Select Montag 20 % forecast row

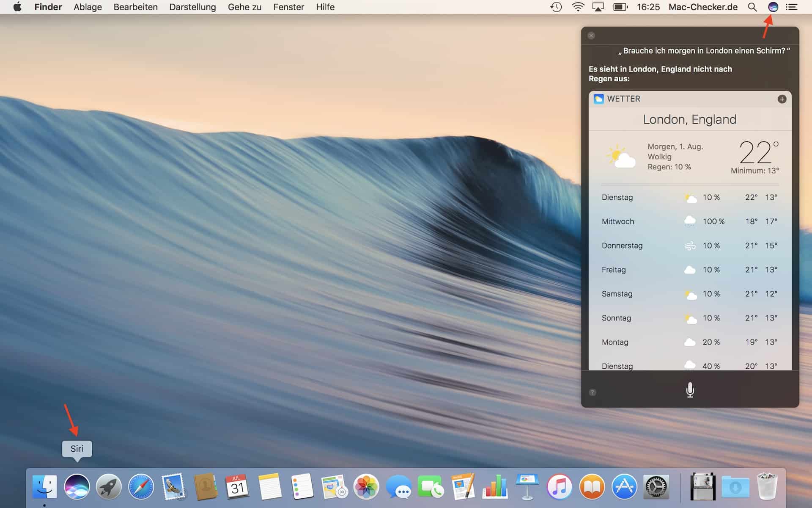[690, 342]
